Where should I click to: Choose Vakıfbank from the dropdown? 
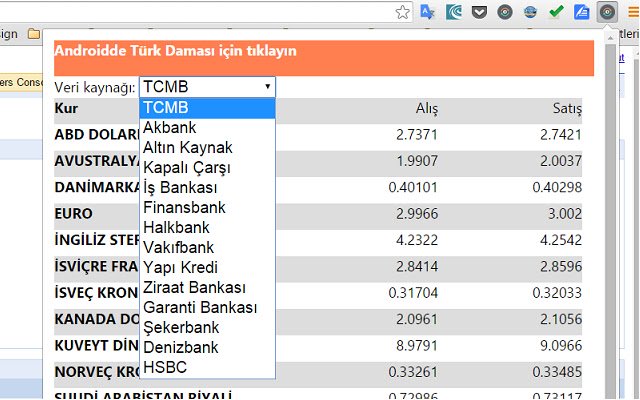(x=207, y=248)
